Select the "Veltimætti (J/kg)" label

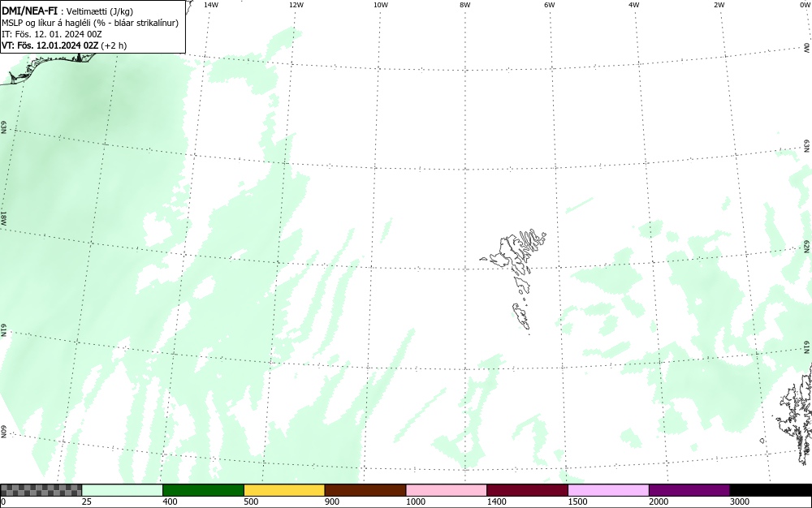pos(100,11)
